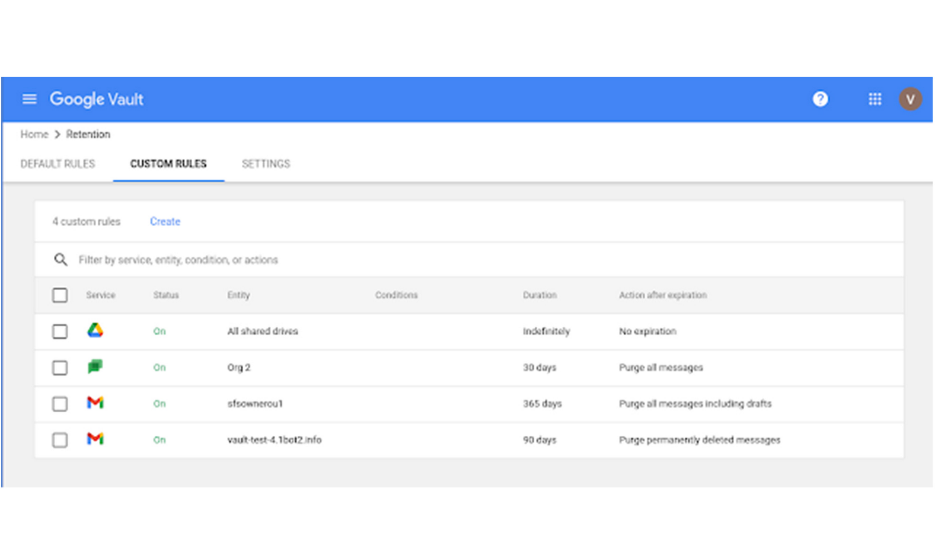
Task: Click On status for shared drives rule
Action: (x=159, y=331)
